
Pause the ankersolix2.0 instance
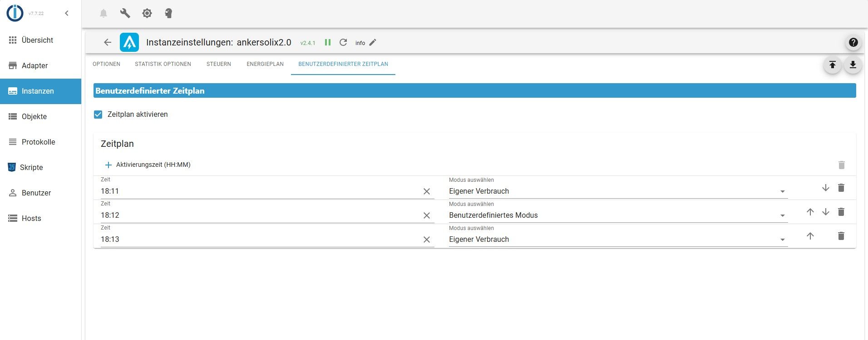328,42
